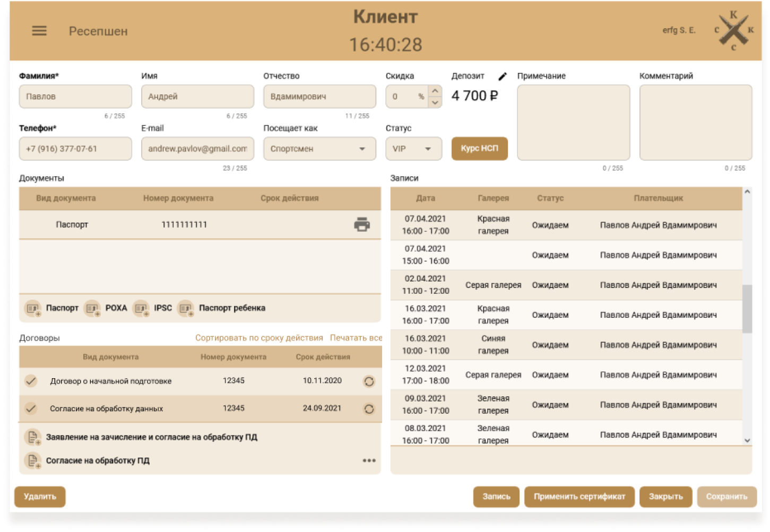
Task: Add a new РОХА document
Action: [x=93, y=308]
